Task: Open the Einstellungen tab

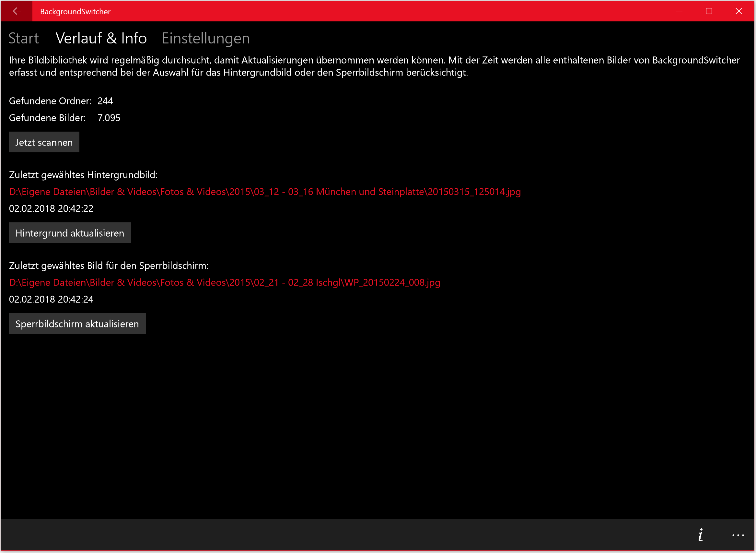Action: [x=205, y=38]
